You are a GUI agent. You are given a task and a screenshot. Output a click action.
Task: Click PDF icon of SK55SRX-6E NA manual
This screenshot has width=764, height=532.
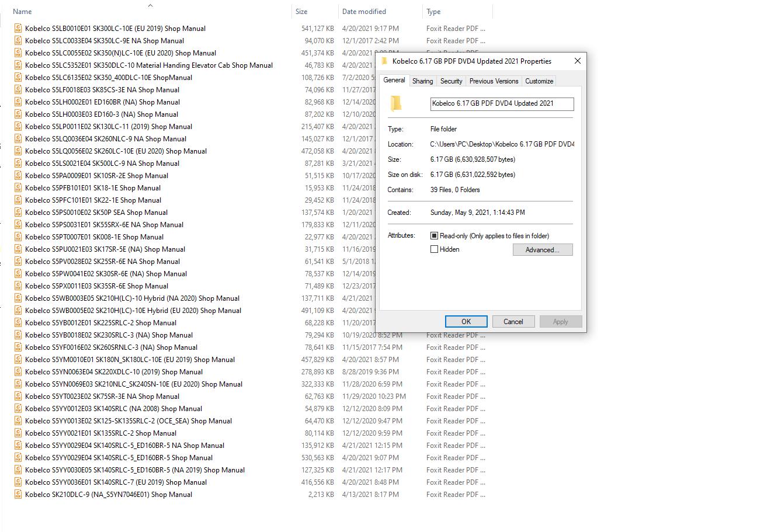[18, 224]
